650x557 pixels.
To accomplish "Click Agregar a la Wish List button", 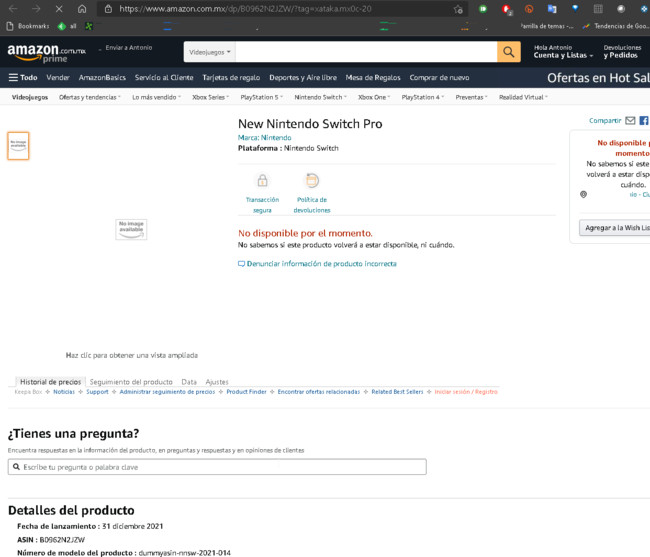I will click(x=615, y=228).
